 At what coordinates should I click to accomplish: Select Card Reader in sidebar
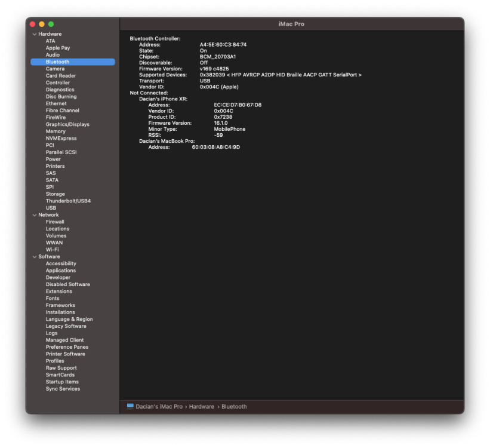61,76
